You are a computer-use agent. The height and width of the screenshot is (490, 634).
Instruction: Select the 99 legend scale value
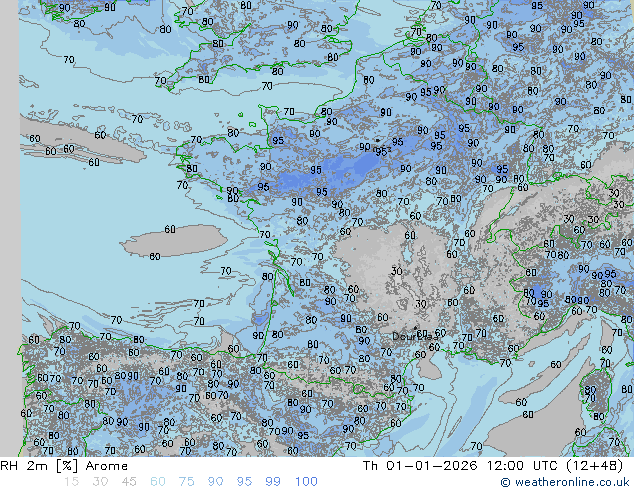tap(273, 482)
